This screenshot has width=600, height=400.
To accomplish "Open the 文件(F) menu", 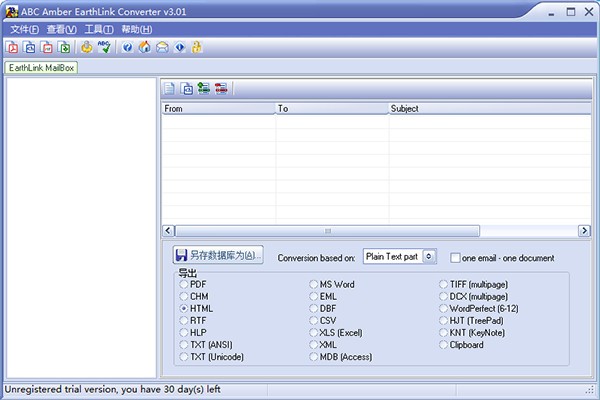I will coord(23,29).
